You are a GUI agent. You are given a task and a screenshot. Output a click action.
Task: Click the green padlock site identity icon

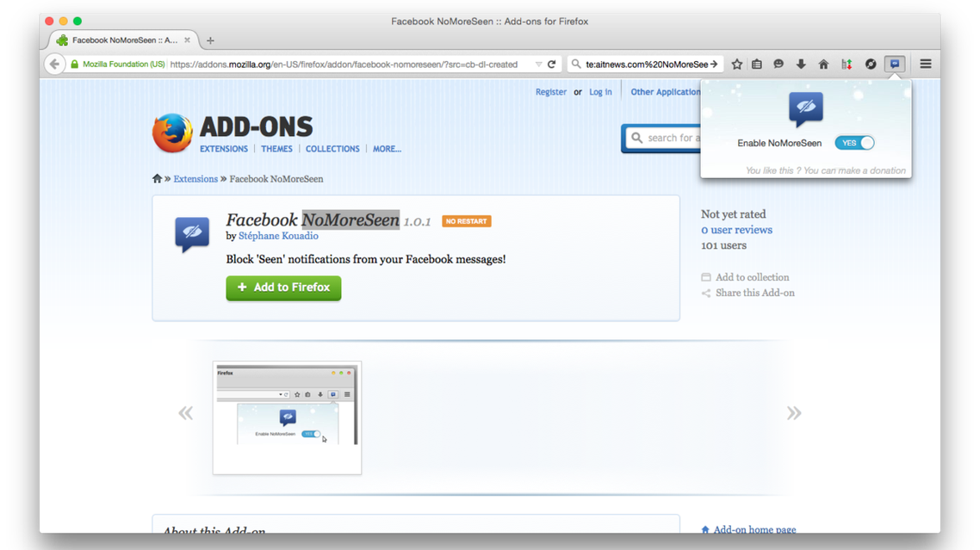point(75,64)
